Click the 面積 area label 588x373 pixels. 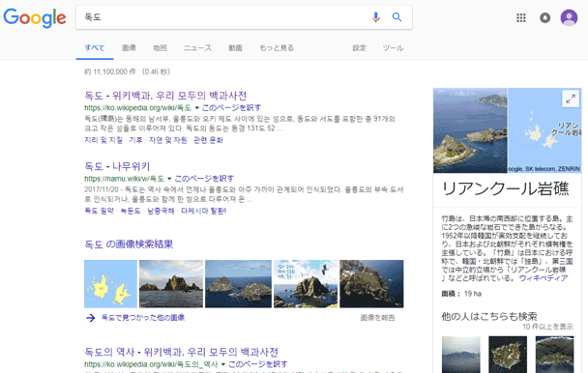[x=451, y=294]
